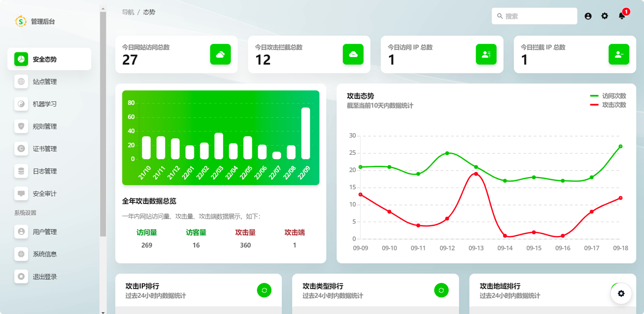Click the 21/10 bar in chart
The height and width of the screenshot is (314, 644).
coord(146,148)
